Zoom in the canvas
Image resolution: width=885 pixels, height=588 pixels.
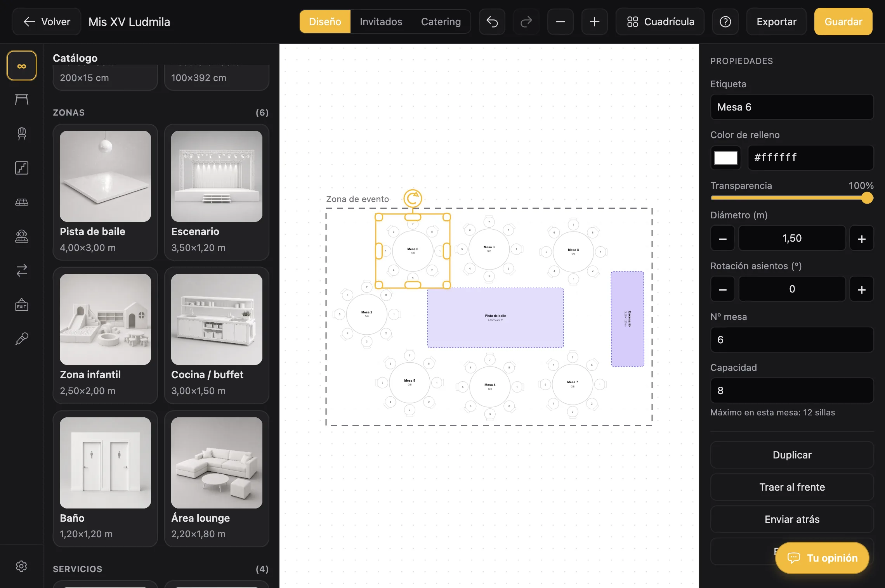coord(595,22)
